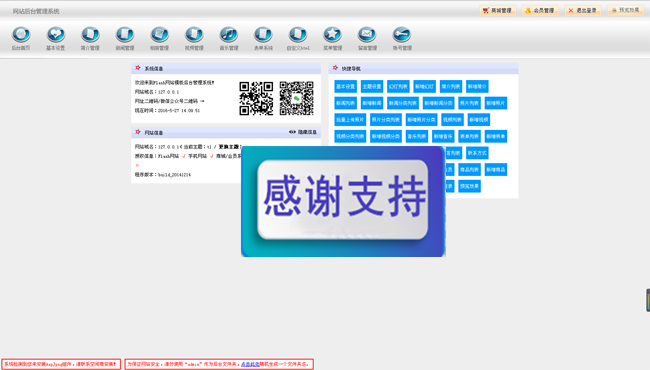Click the 联系方式 quick nav tile
The width and height of the screenshot is (650, 370).
477,153
